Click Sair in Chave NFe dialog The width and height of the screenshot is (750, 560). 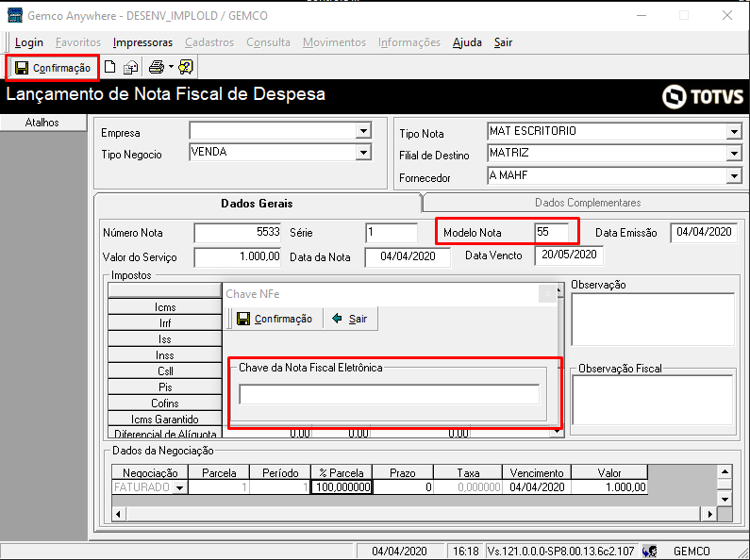click(350, 319)
